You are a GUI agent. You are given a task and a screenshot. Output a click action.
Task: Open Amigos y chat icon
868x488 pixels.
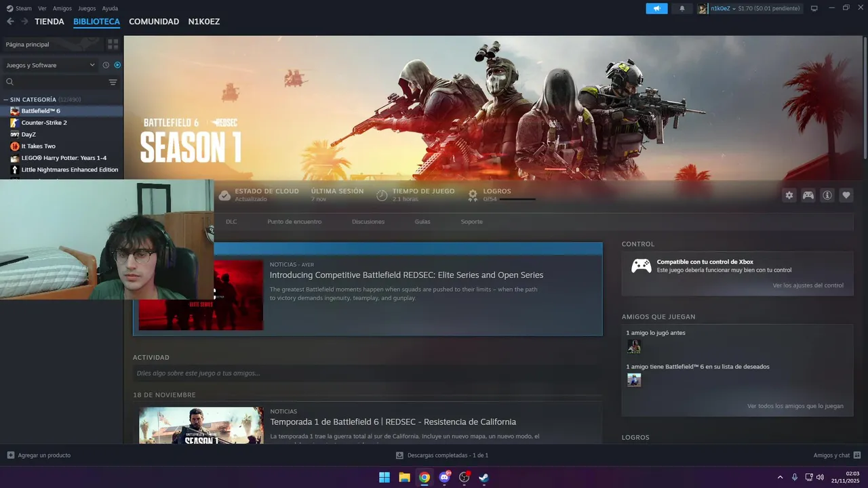click(857, 455)
